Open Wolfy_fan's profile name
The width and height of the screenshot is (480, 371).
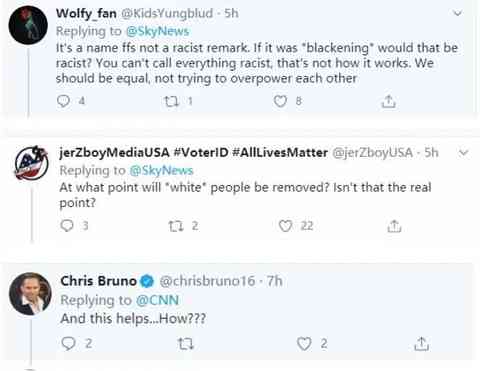pos(86,14)
